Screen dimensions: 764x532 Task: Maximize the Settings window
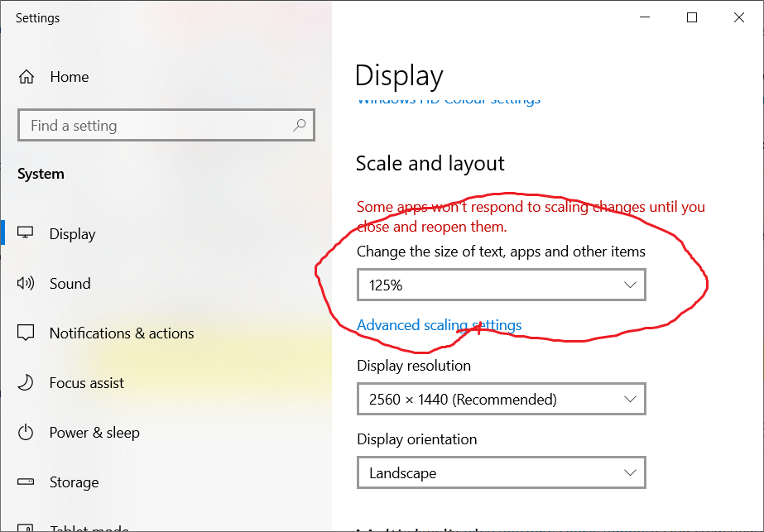click(x=692, y=17)
